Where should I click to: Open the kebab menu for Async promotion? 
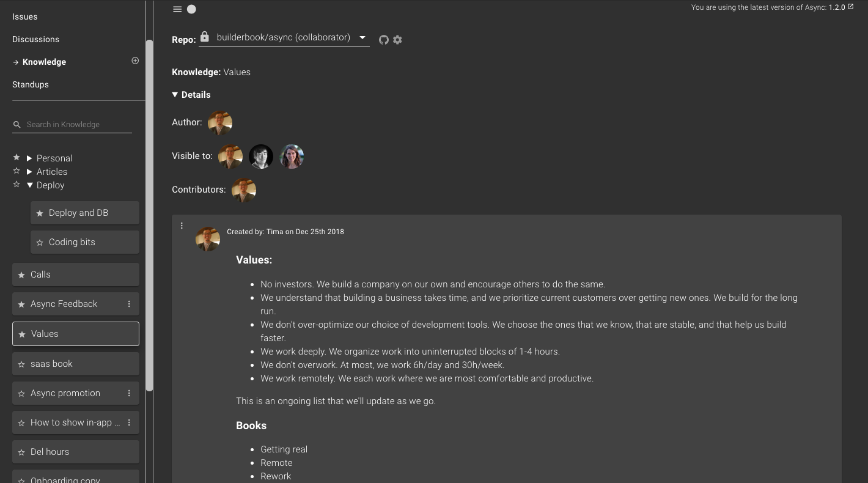[x=129, y=393]
